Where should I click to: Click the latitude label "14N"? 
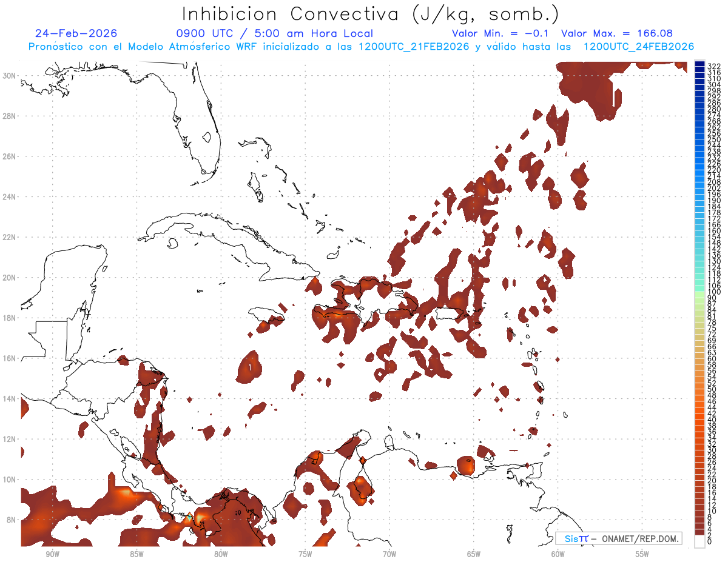tap(10, 399)
